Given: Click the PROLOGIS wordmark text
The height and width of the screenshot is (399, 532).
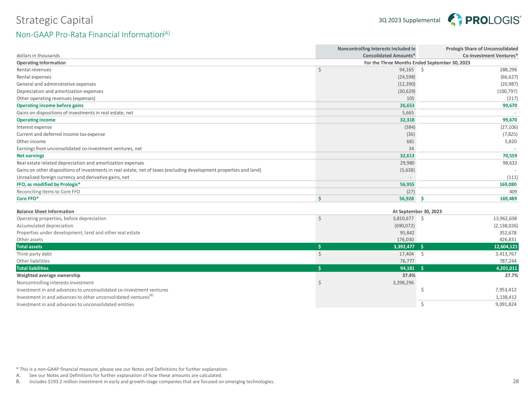Looking at the screenshot, I should tap(493, 20).
